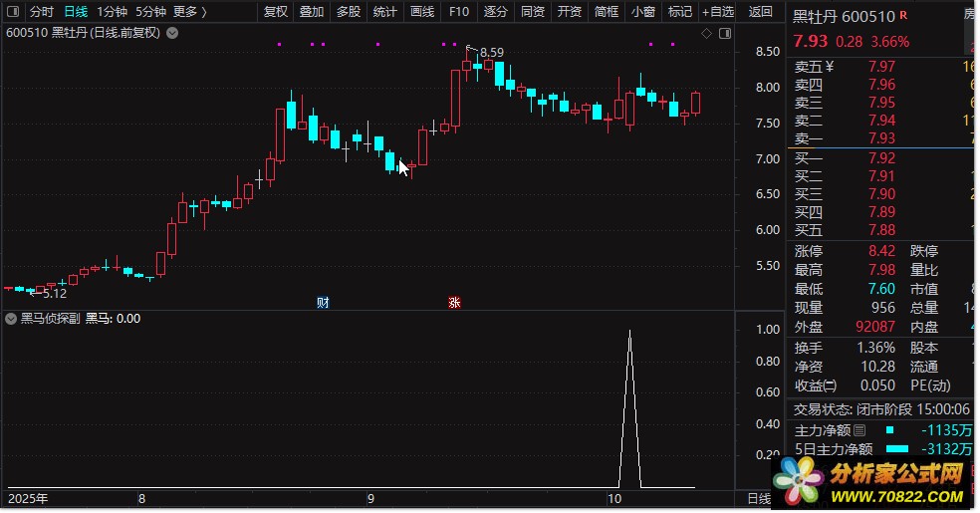Click the 外盘 value 92087

(x=875, y=327)
